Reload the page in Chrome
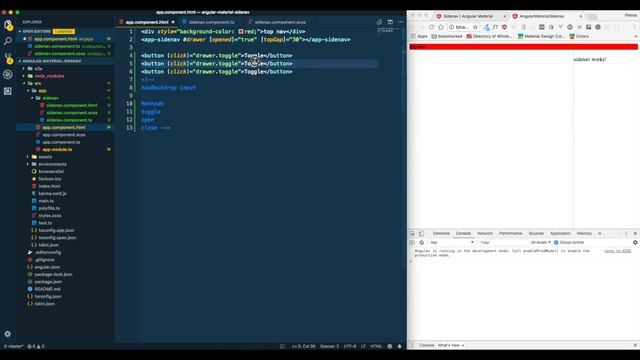640x360 pixels. click(x=431, y=27)
